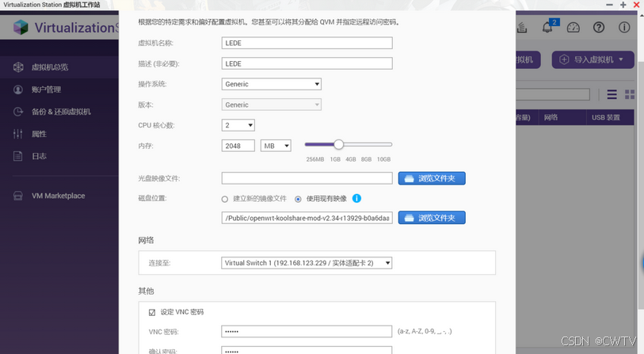Click the Virtualization Station logo icon

pyautogui.click(x=21, y=28)
